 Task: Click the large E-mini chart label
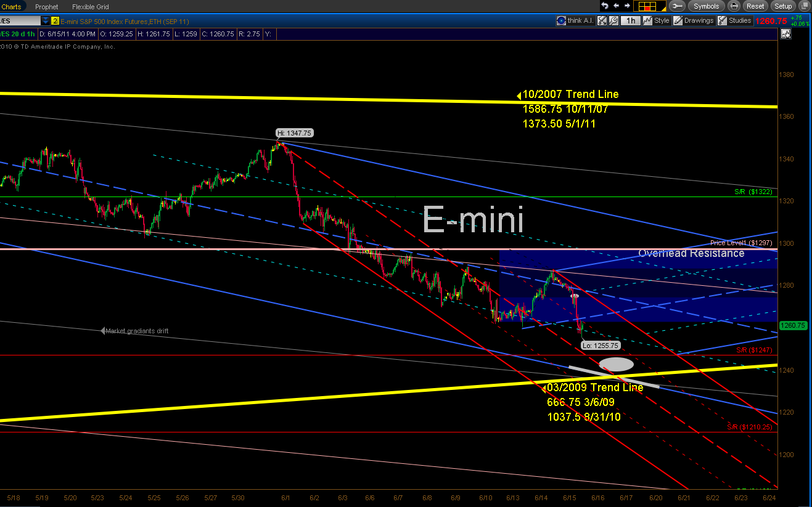tap(473, 219)
